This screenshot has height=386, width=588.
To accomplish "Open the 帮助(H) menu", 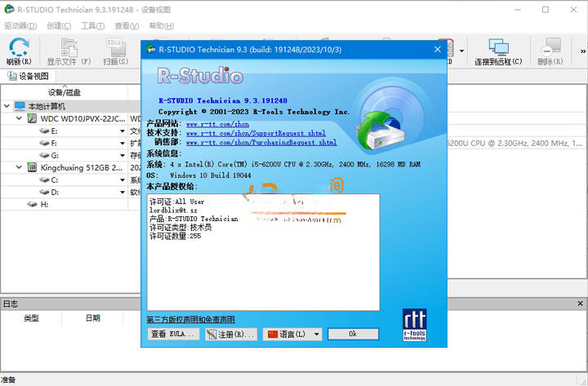I will pyautogui.click(x=161, y=26).
